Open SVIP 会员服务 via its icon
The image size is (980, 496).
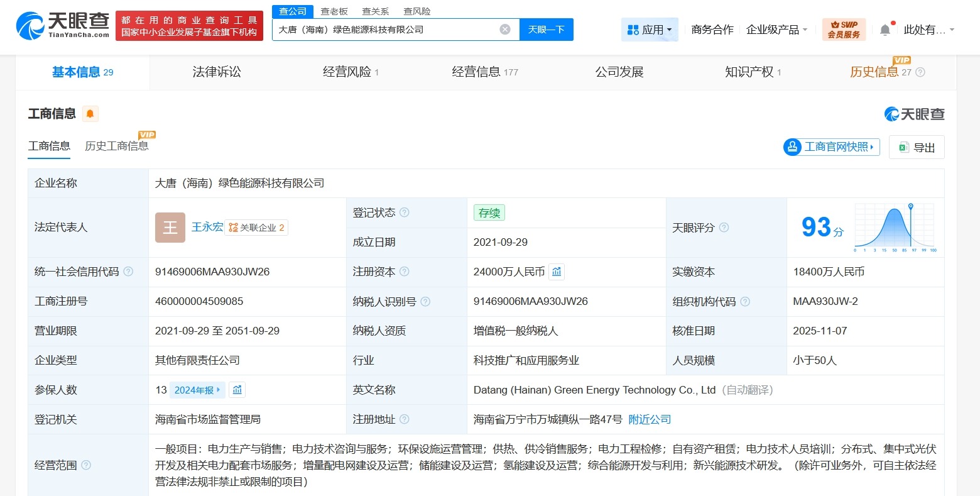(844, 29)
